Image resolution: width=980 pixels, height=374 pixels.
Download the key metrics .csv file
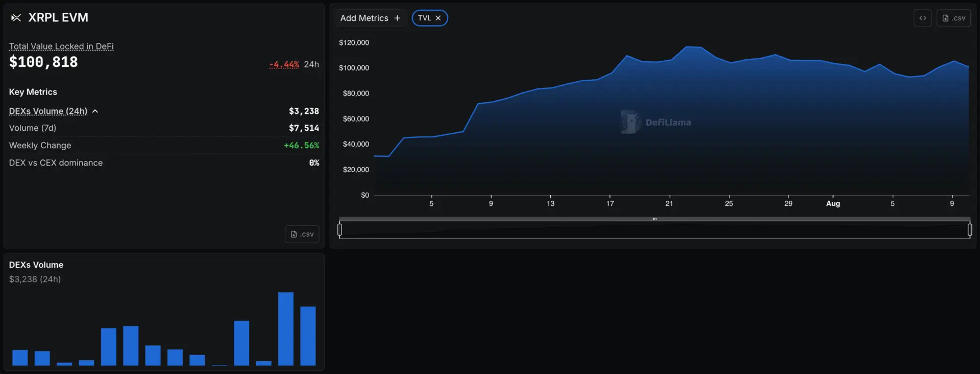click(302, 234)
